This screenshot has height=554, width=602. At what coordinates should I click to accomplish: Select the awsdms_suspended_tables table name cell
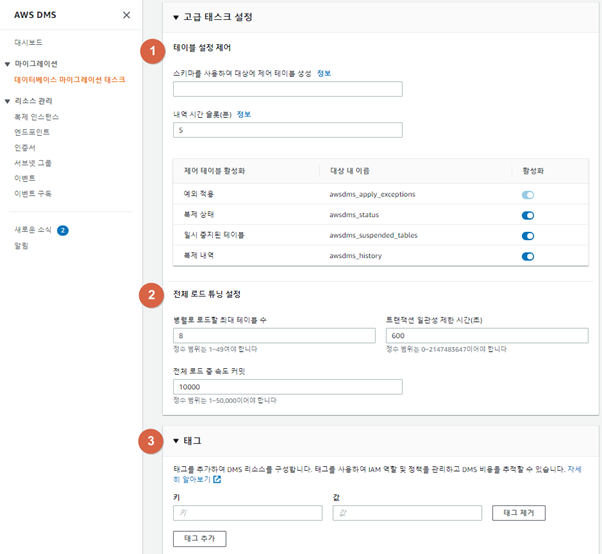tap(373, 235)
